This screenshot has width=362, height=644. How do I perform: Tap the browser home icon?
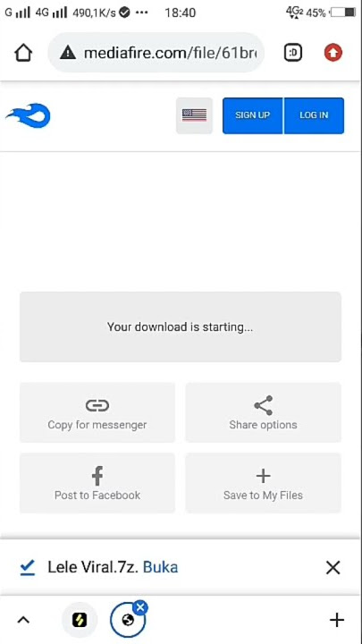(23, 53)
